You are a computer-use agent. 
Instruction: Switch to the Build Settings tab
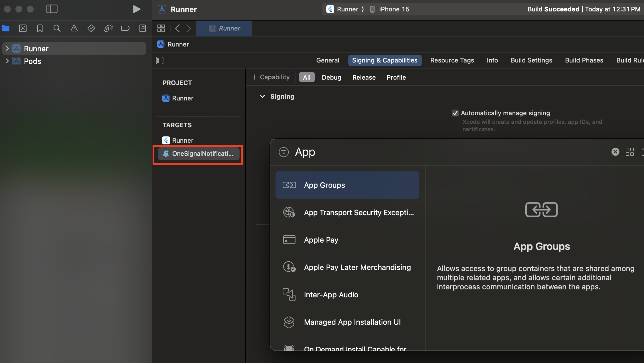[x=531, y=60]
